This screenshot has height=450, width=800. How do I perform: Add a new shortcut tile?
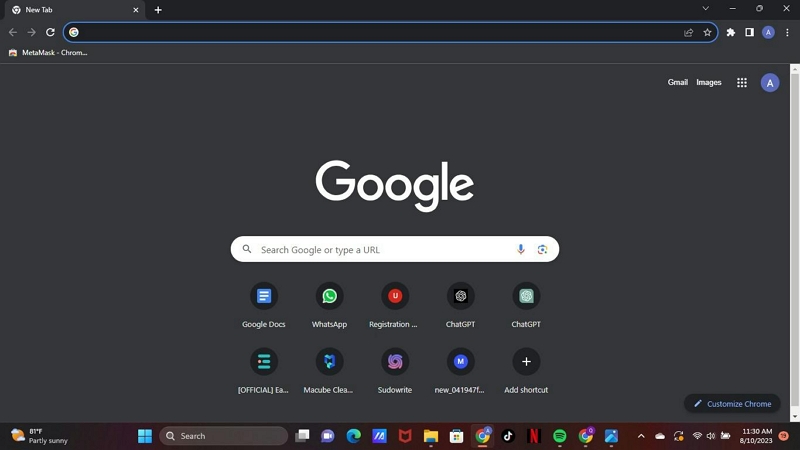[526, 371]
